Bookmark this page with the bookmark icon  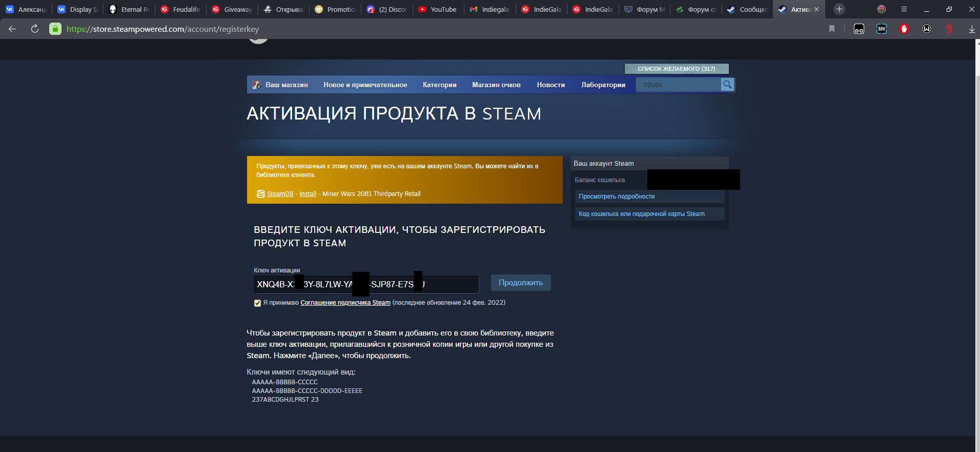pyautogui.click(x=832, y=29)
